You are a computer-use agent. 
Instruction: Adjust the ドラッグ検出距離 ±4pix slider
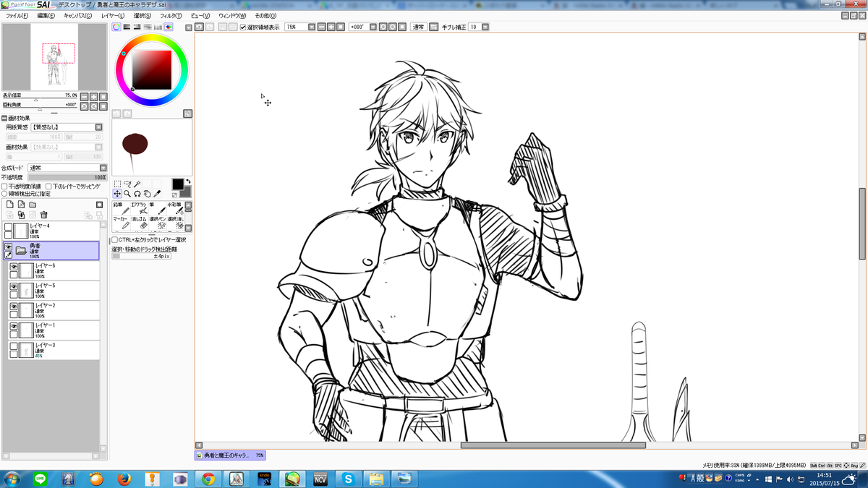(141, 256)
